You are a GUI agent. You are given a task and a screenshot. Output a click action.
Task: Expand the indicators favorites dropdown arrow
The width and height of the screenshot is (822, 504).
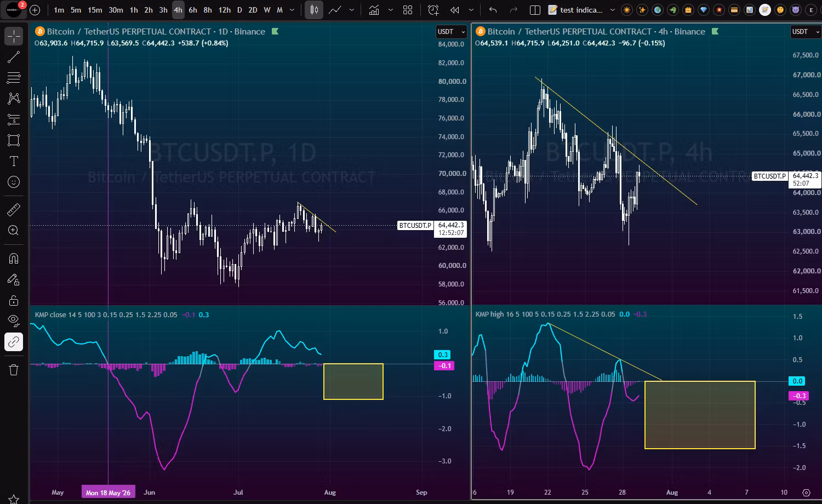(x=391, y=10)
